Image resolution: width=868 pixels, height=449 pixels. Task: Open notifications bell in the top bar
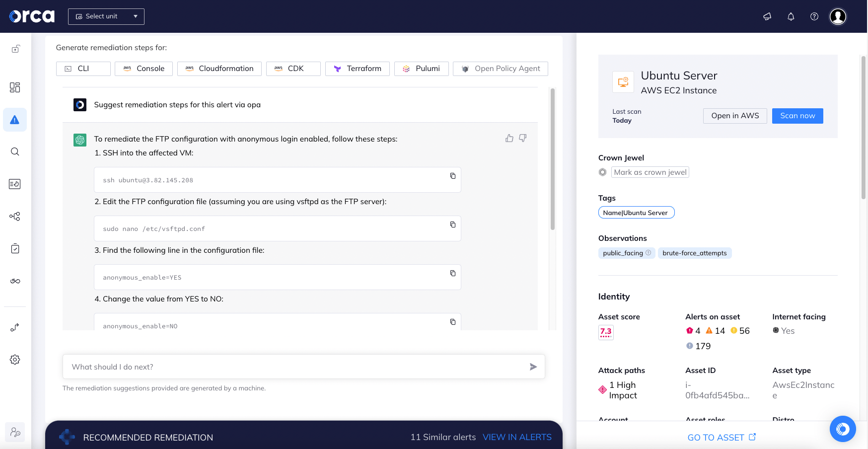pyautogui.click(x=791, y=16)
